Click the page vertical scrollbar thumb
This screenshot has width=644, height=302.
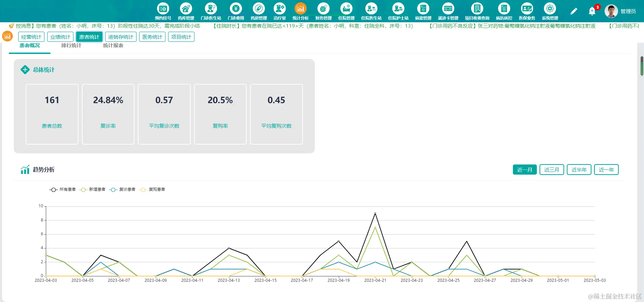642,66
